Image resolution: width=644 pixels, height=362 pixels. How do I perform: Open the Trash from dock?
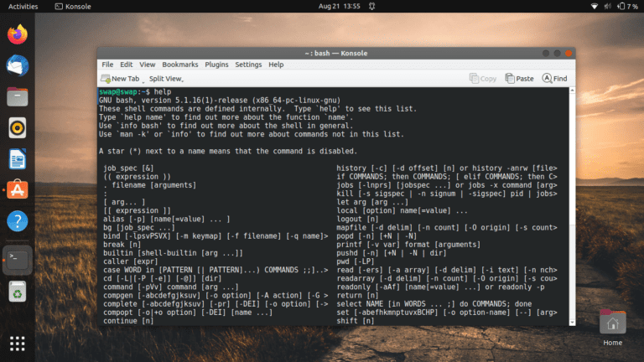[x=17, y=290]
